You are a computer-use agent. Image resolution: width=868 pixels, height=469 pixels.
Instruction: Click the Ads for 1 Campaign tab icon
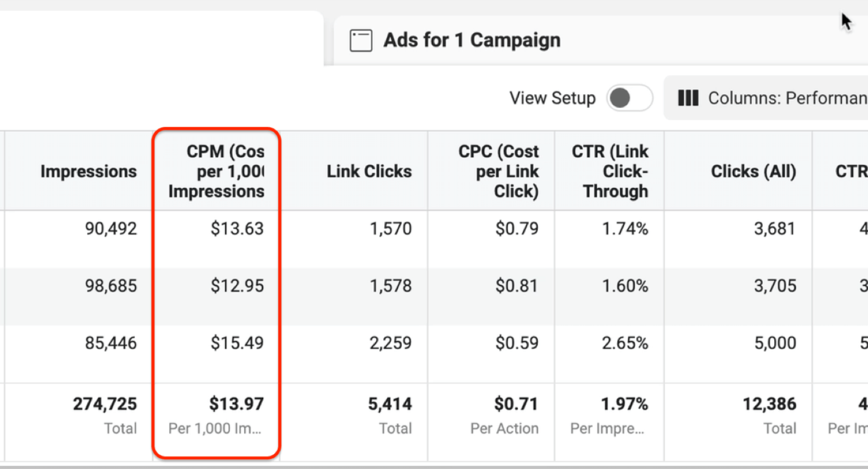(x=361, y=41)
